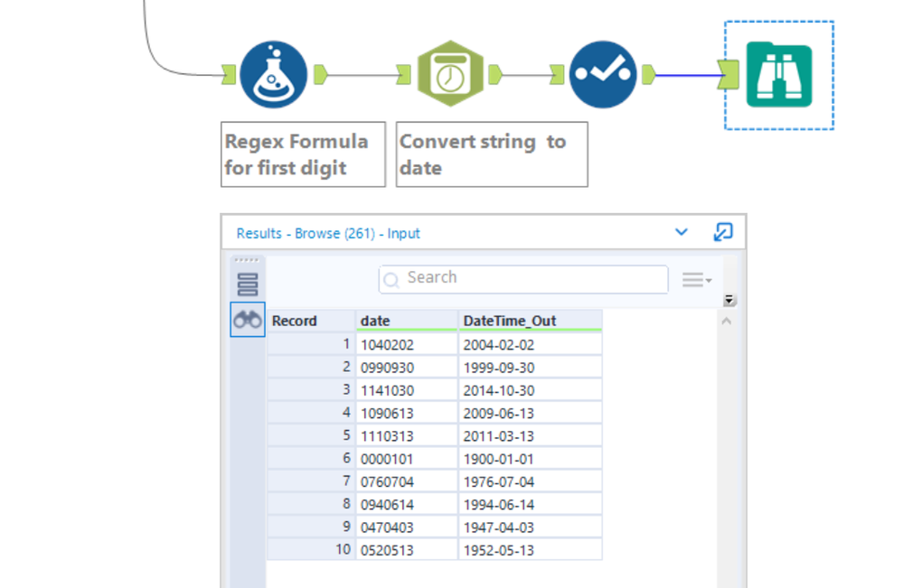This screenshot has height=588, width=903.
Task: Select the date column header
Action: [x=407, y=321]
